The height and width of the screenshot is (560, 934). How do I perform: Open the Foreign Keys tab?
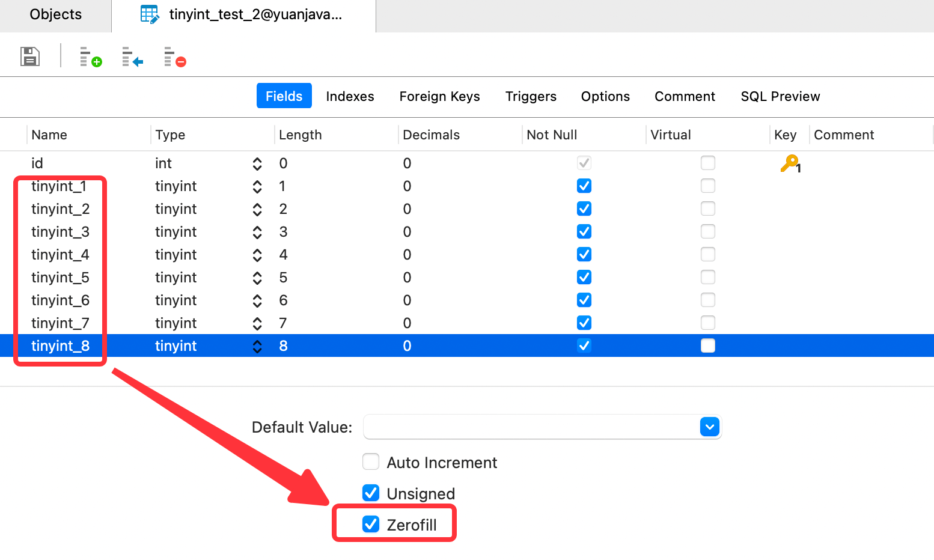(x=439, y=96)
